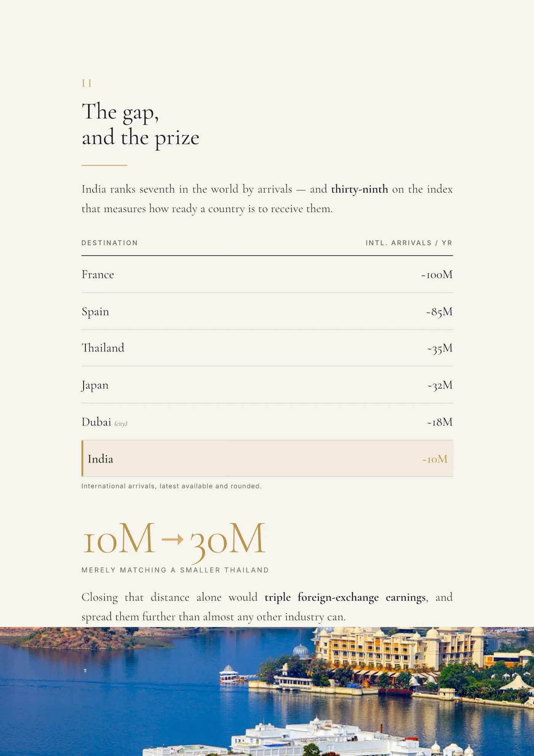Image resolution: width=534 pixels, height=756 pixels.
Task: Click the DESTINATION column header
Action: [109, 243]
